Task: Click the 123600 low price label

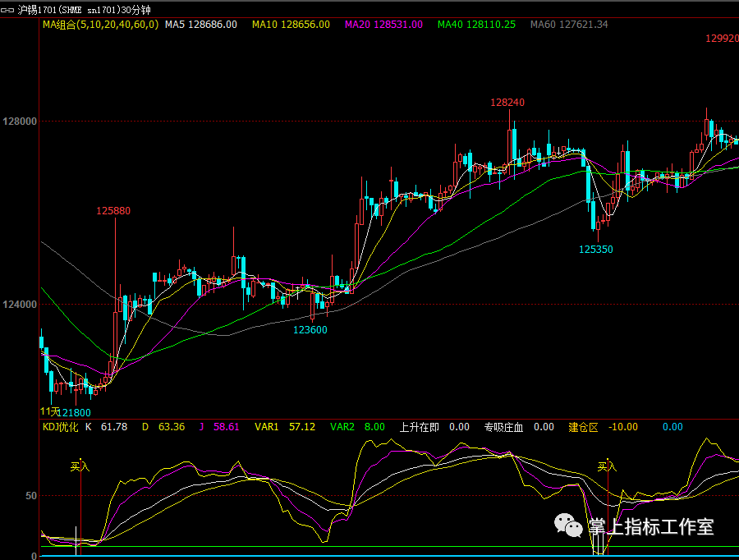Action: click(310, 330)
